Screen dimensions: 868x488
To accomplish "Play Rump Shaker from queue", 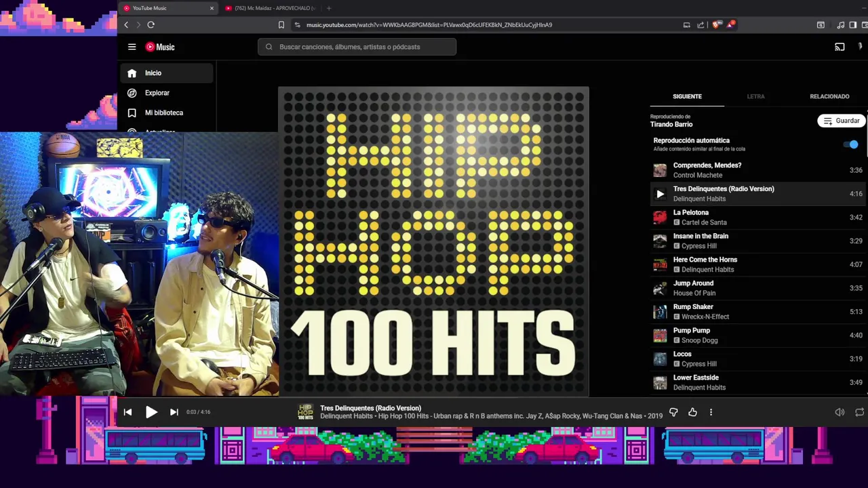I will click(758, 312).
